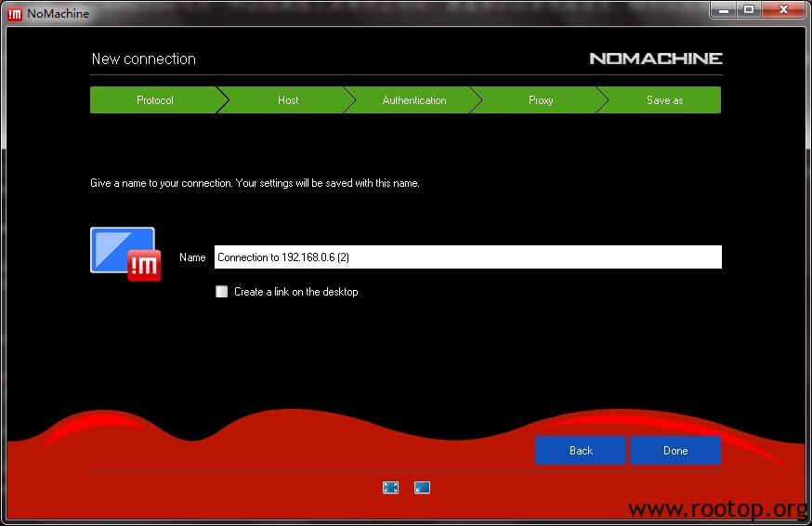The image size is (812, 526).
Task: Click into the connection Name field
Action: [467, 257]
